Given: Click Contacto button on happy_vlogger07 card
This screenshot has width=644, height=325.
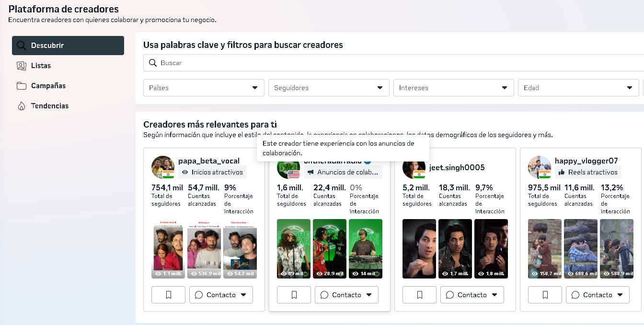Looking at the screenshot, I should pyautogui.click(x=598, y=295).
